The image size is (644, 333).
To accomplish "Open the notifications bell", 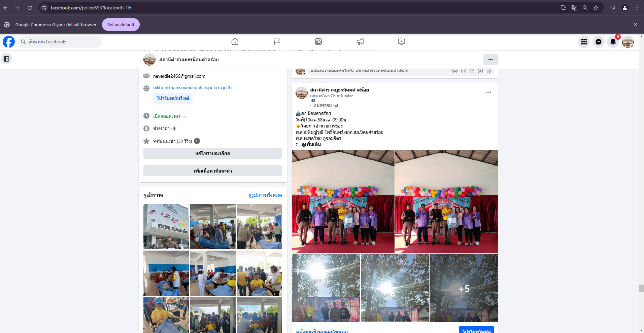I will [x=613, y=42].
